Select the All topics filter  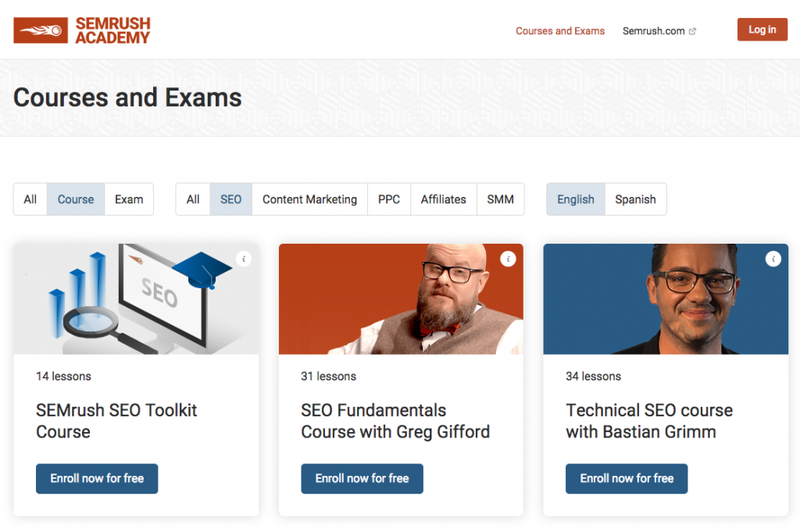(192, 199)
